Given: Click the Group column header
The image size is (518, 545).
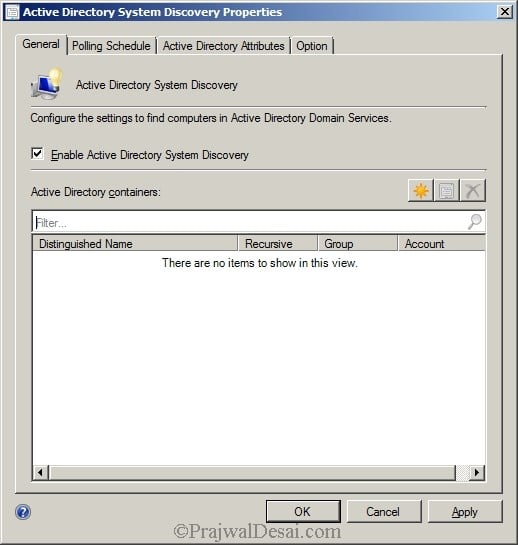Looking at the screenshot, I should coord(357,243).
